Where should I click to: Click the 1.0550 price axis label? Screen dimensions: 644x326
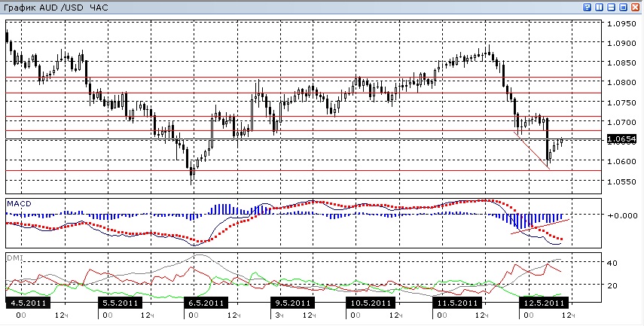pos(621,181)
